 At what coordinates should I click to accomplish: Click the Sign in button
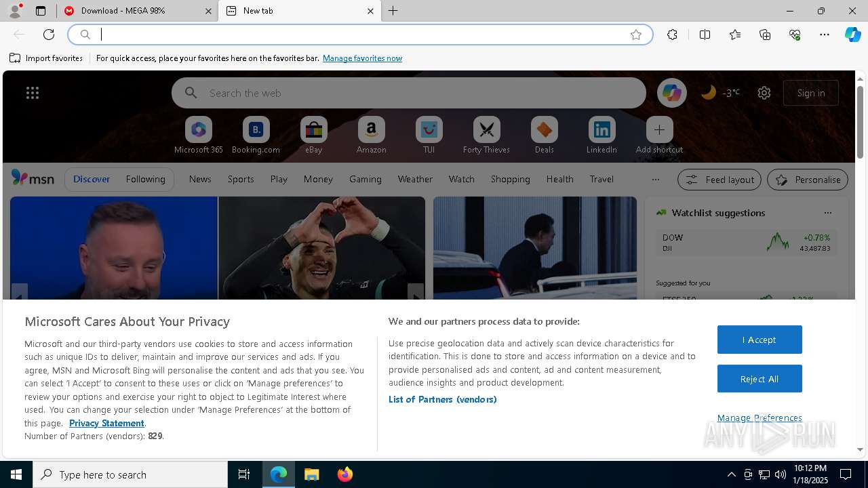[x=811, y=93]
